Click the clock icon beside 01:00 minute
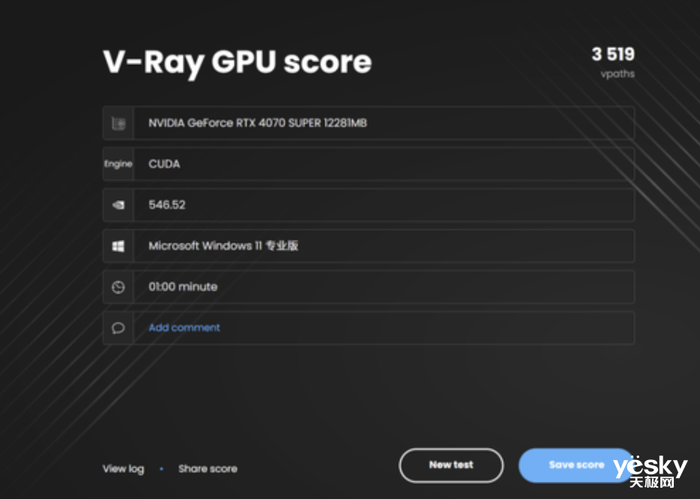Viewport: 700px width, 499px height. pyautogui.click(x=118, y=287)
